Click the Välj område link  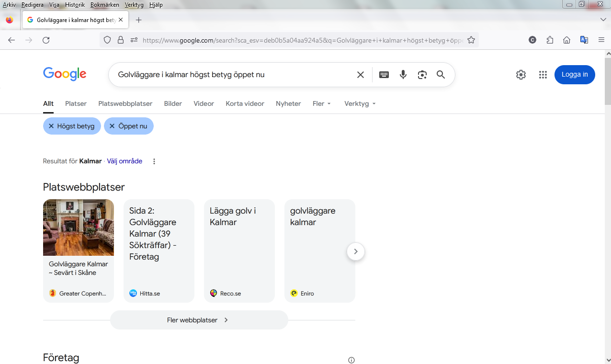124,161
